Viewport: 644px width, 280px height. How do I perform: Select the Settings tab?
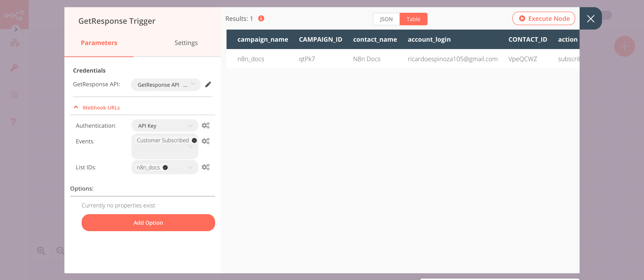(x=186, y=43)
